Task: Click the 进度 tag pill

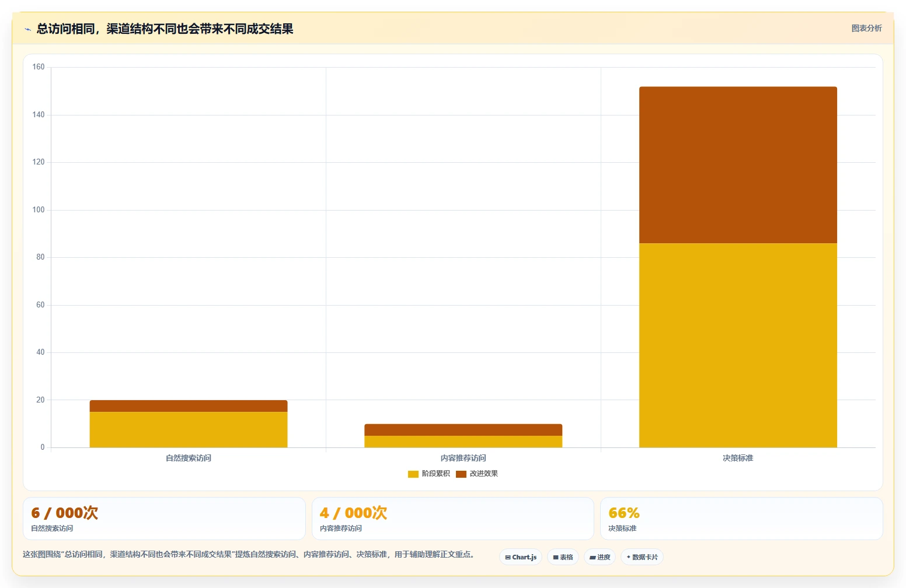Action: point(600,557)
